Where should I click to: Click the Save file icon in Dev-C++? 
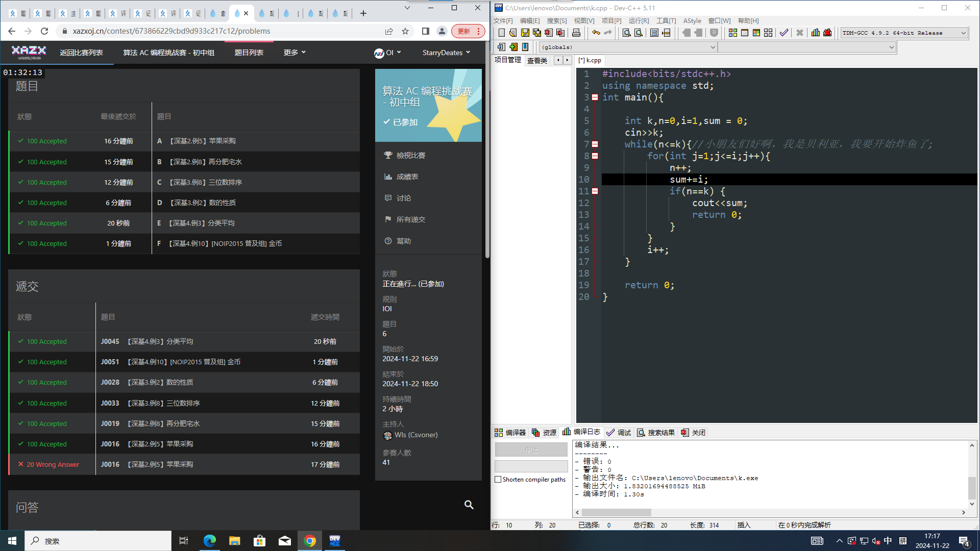[525, 33]
